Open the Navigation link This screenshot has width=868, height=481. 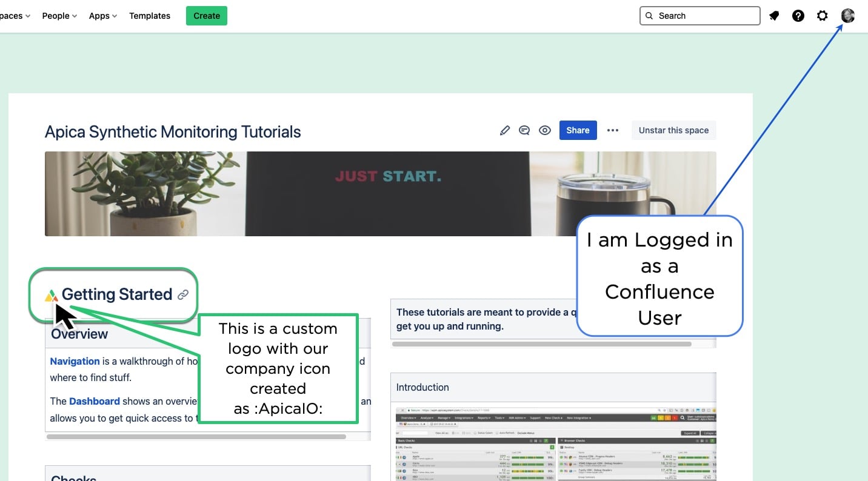75,361
